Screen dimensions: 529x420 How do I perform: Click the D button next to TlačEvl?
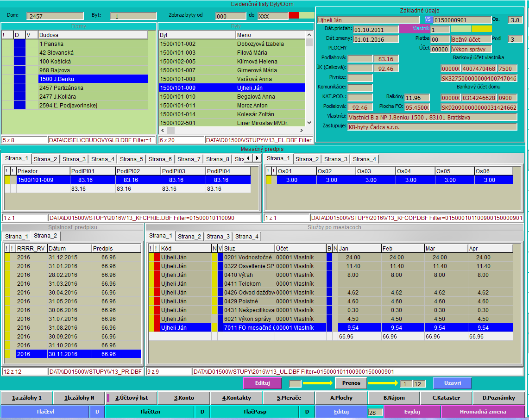pos(97,412)
